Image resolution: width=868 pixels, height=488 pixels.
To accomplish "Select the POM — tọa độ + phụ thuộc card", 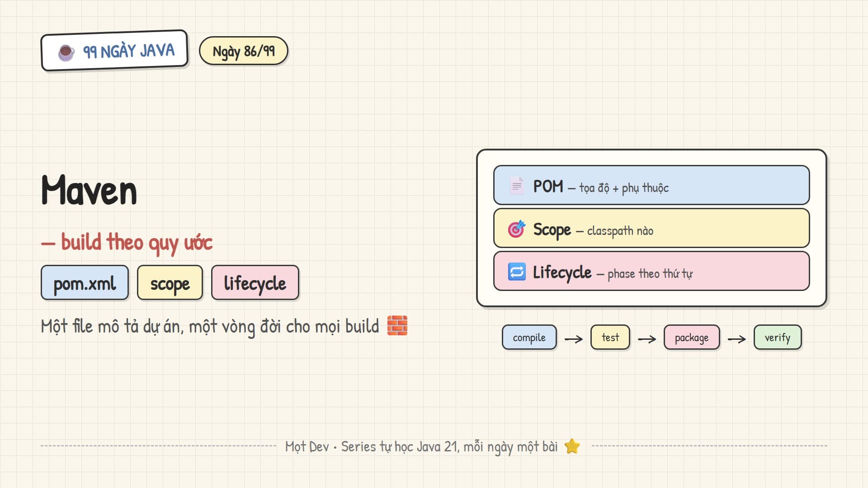I will coord(651,185).
